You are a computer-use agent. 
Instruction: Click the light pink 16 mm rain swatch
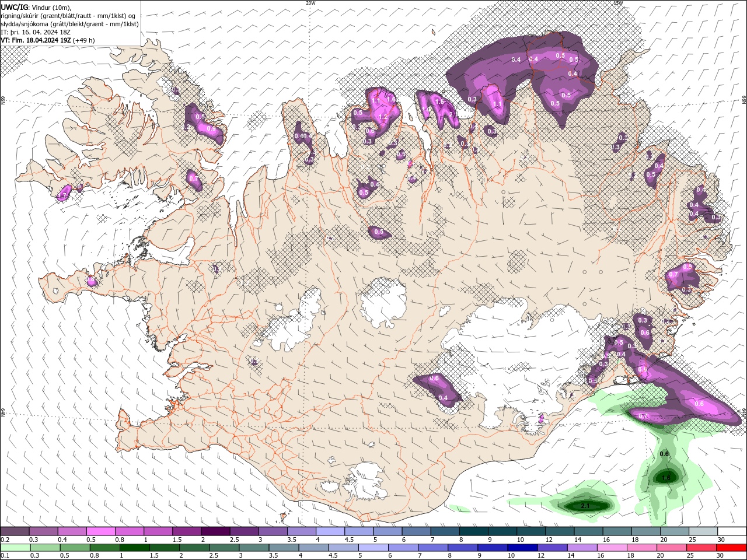click(611, 548)
